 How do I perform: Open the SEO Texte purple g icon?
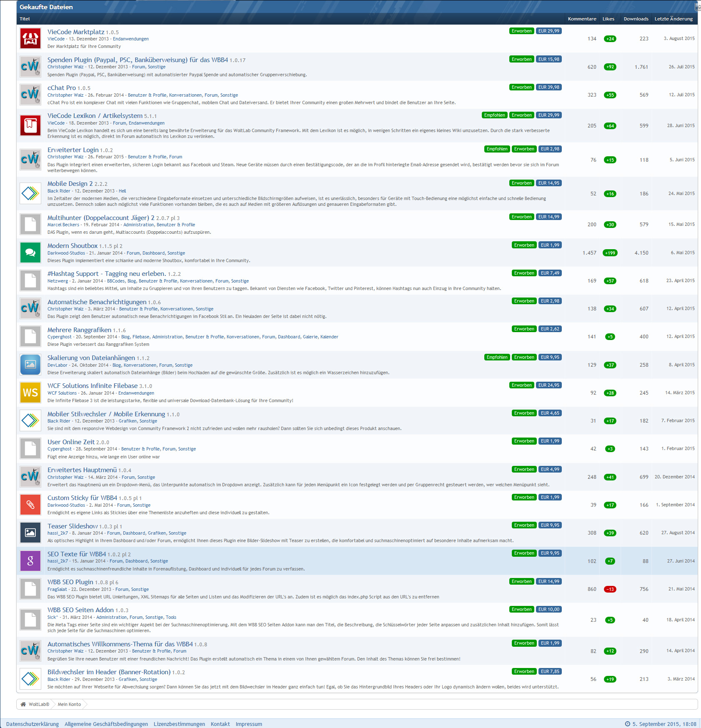[30, 561]
